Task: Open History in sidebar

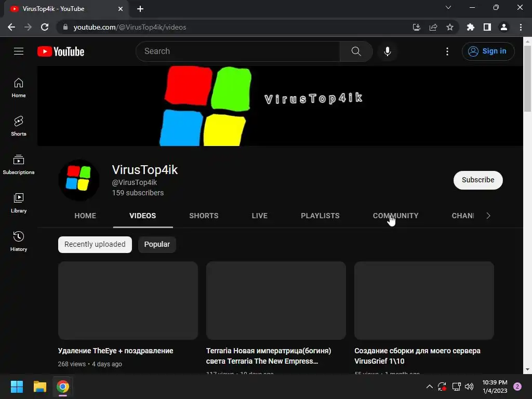Action: click(x=19, y=241)
